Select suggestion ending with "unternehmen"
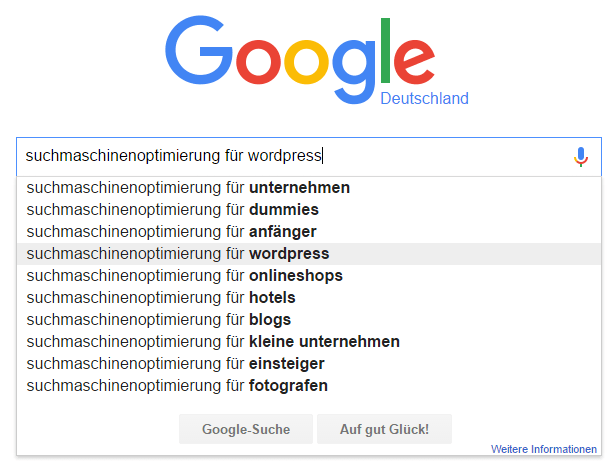Viewport: 615px width, 468px height. pos(309,188)
